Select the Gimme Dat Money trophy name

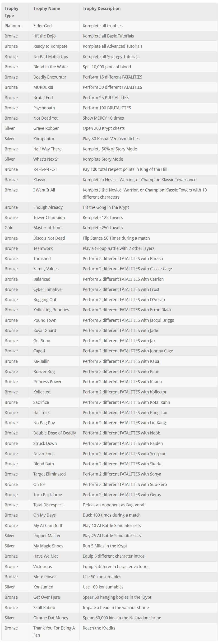[51, 618]
